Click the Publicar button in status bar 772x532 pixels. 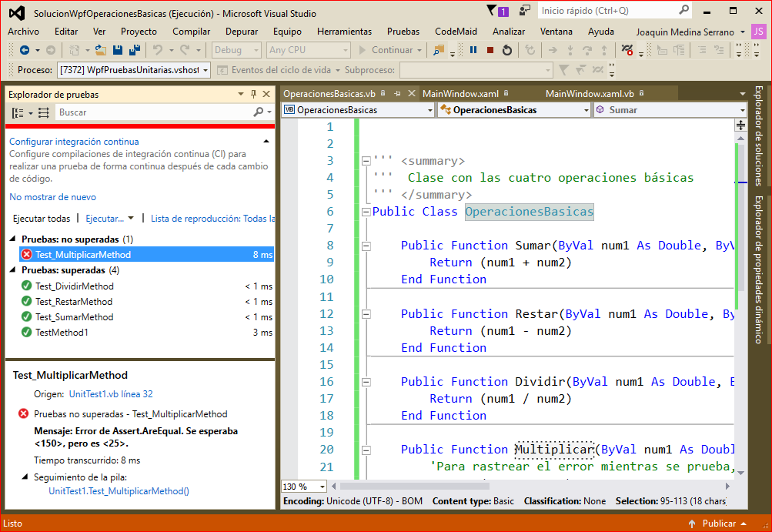click(x=717, y=523)
